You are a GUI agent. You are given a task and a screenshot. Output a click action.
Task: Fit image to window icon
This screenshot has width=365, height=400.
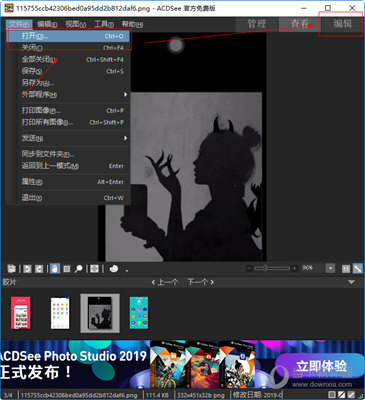357,269
